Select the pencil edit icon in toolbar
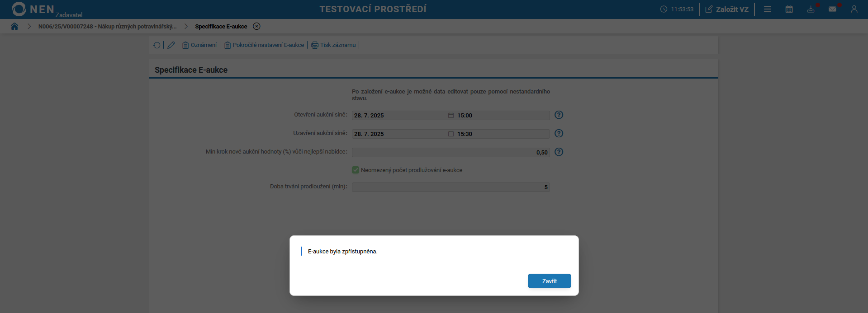Screen dimensions: 868x313 171,45
